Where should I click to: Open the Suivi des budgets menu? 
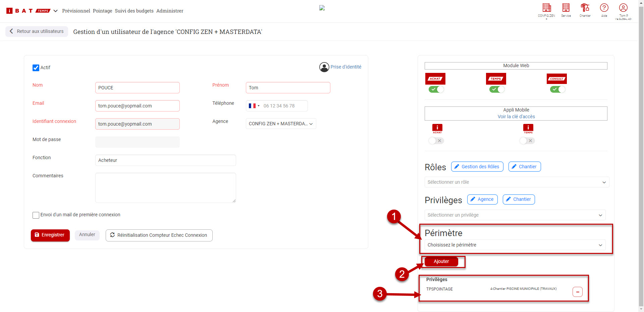pyautogui.click(x=134, y=11)
